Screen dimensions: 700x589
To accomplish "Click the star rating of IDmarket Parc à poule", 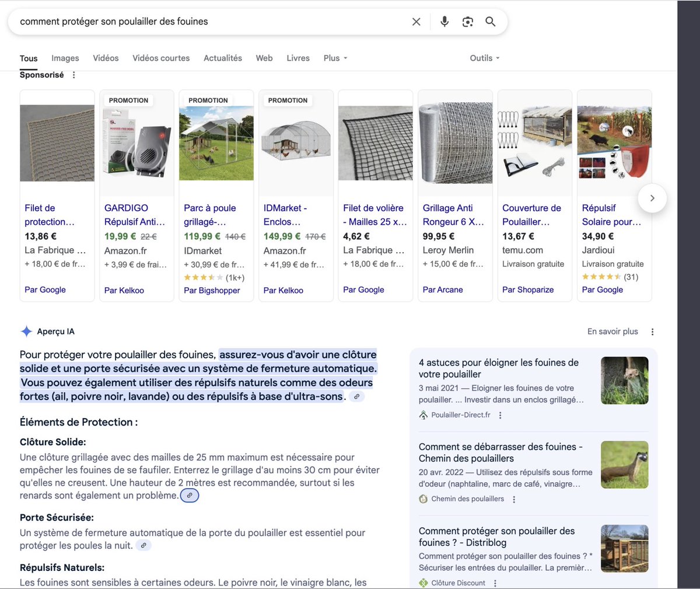I will click(x=204, y=277).
